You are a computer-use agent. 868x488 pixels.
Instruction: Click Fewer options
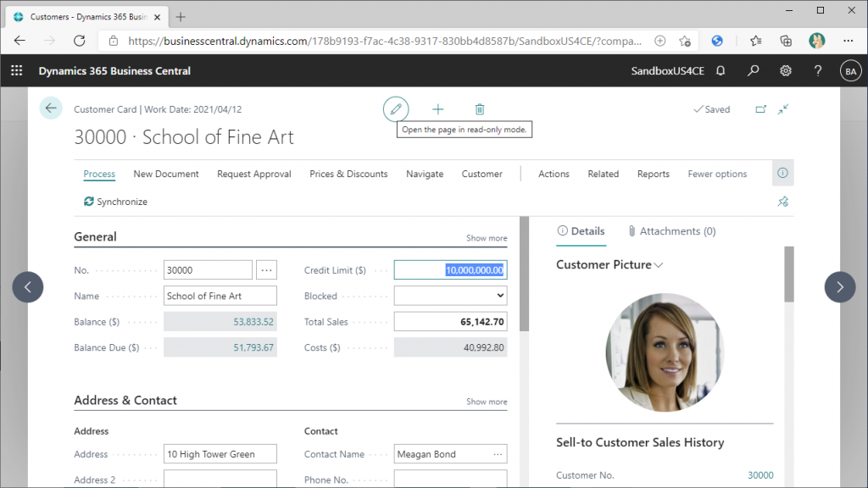point(717,174)
